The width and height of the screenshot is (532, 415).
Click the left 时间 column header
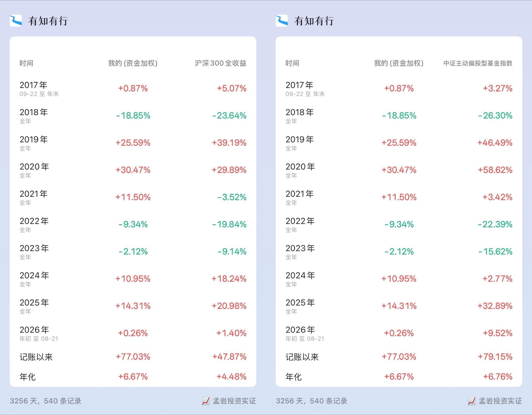[x=26, y=63]
